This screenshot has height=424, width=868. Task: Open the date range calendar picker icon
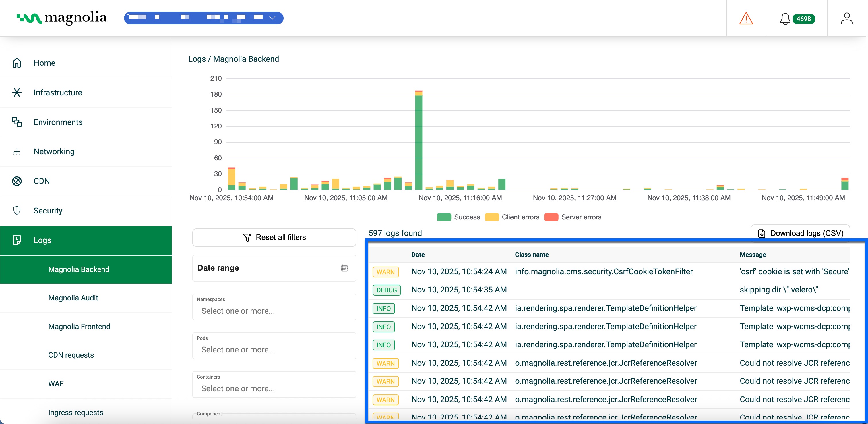click(344, 268)
